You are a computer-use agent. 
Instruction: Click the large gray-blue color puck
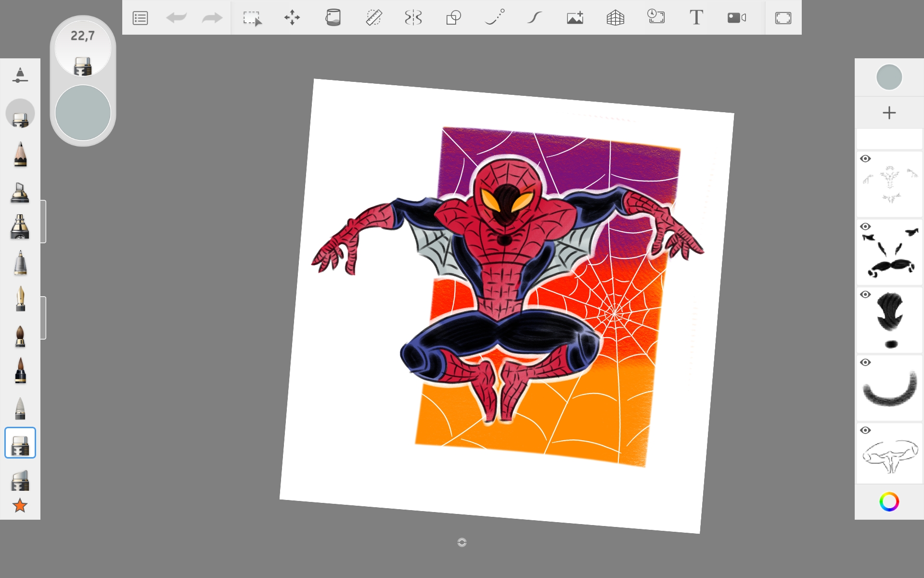[83, 113]
